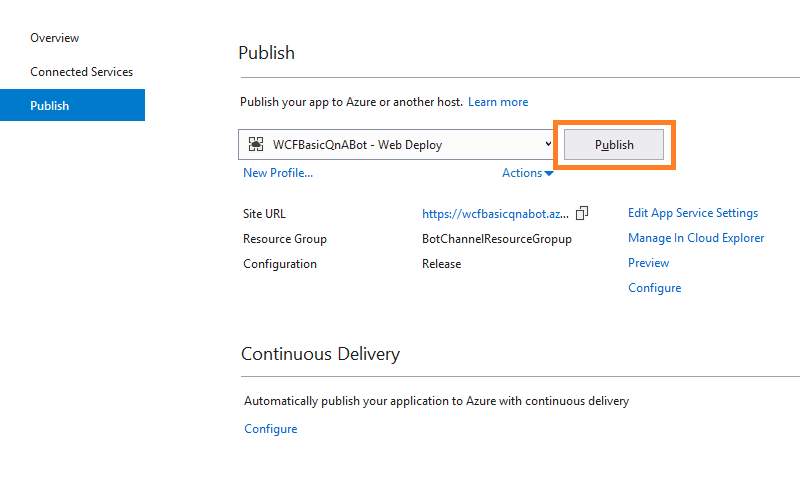
Task: Select WCFBasicQnABot - Web Deploy profile text
Action: (x=357, y=145)
